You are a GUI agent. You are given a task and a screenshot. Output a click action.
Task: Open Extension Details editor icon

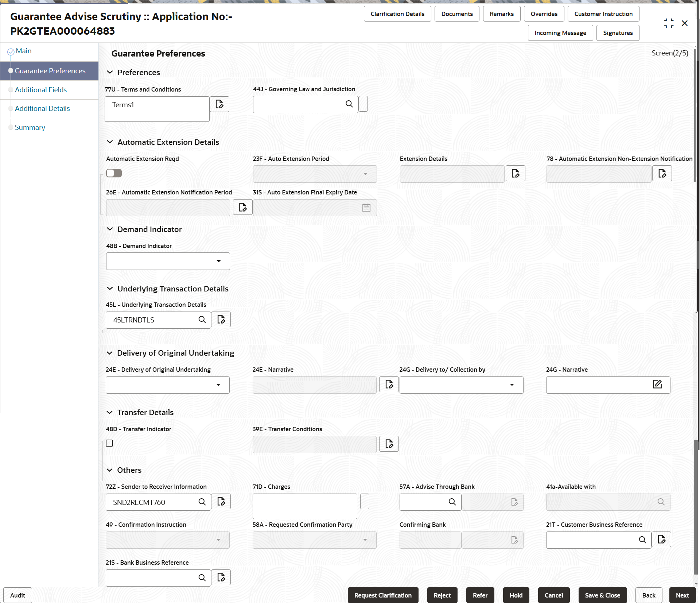516,173
